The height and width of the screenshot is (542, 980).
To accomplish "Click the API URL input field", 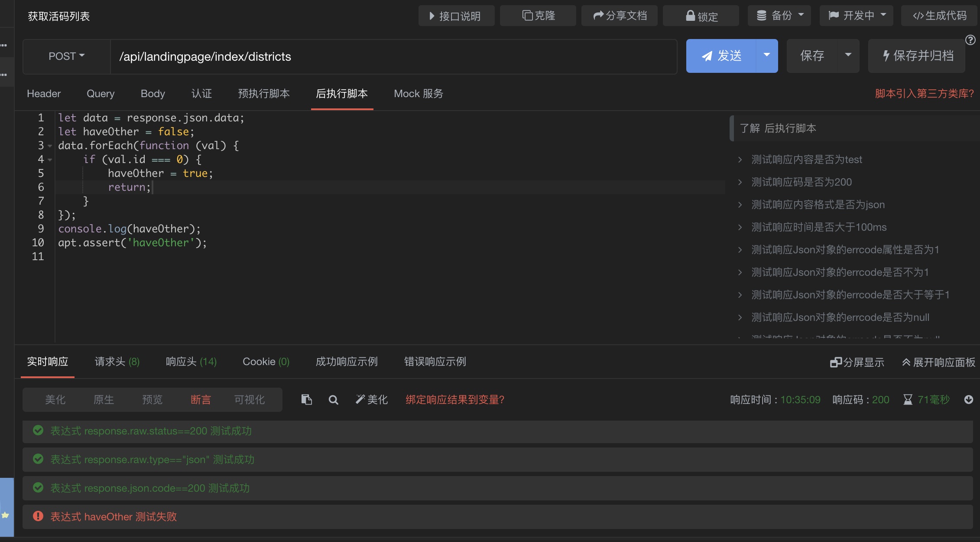I will [x=393, y=56].
